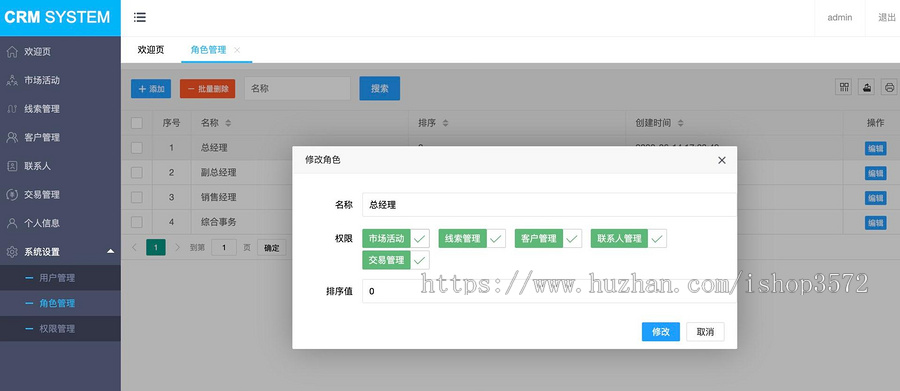Viewport: 900px width, 391px height.
Task: Sort the 创建时间 column using its arrows
Action: (x=680, y=123)
